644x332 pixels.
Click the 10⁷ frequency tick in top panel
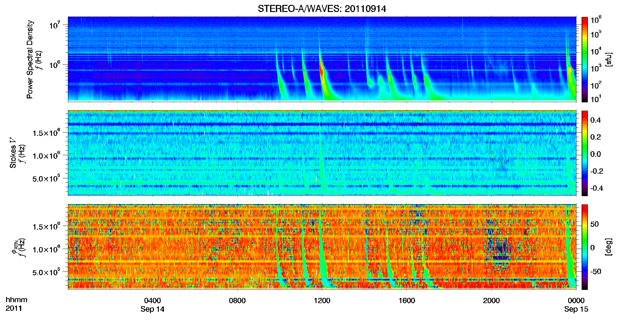pyautogui.click(x=55, y=25)
